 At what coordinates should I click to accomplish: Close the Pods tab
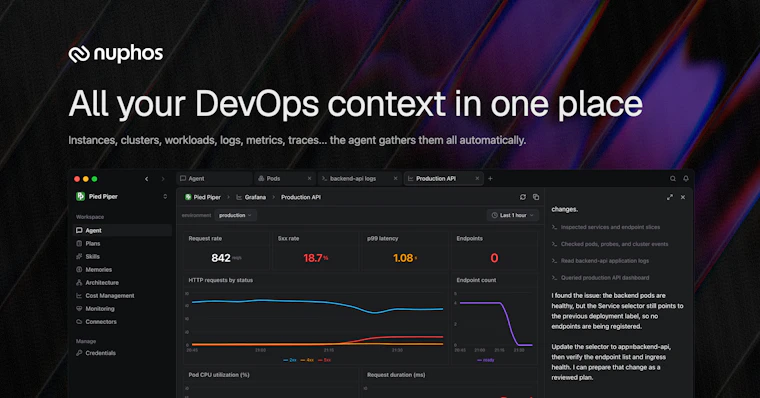click(309, 178)
